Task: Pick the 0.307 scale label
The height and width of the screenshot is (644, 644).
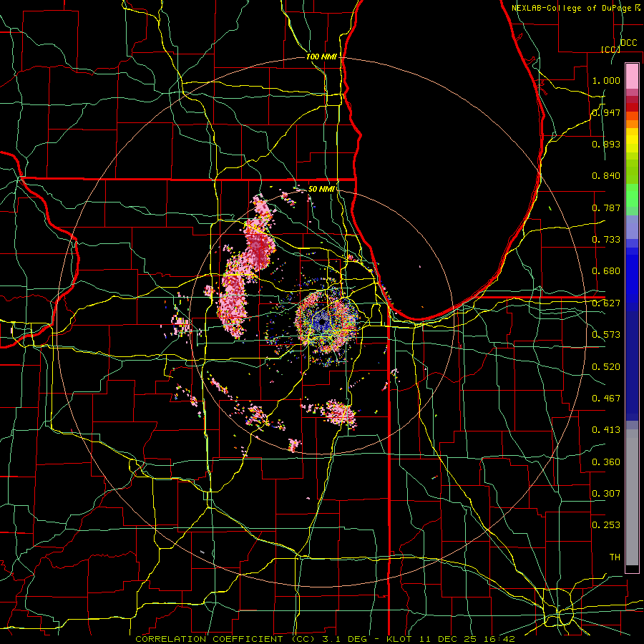Action: [606, 494]
